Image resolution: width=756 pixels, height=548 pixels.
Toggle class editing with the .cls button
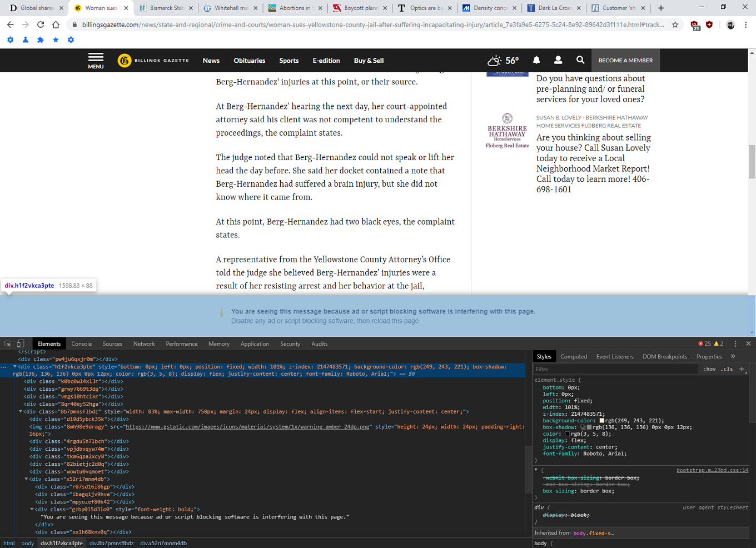tap(728, 369)
